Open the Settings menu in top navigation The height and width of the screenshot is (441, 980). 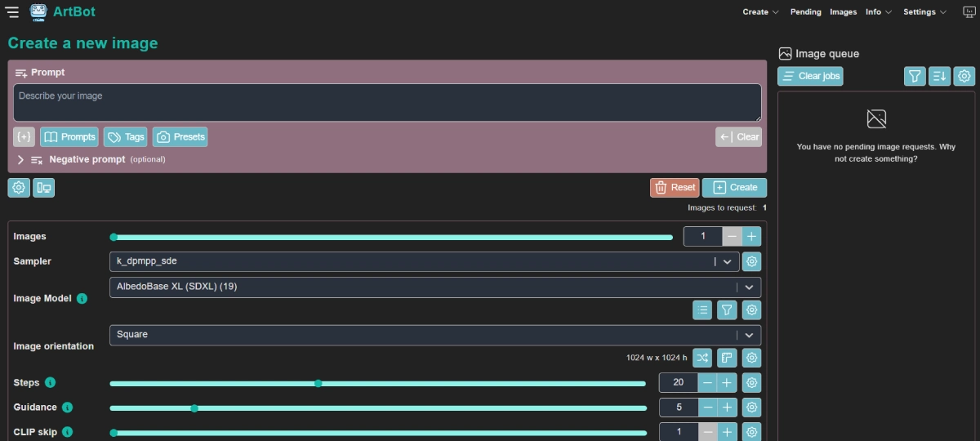924,12
